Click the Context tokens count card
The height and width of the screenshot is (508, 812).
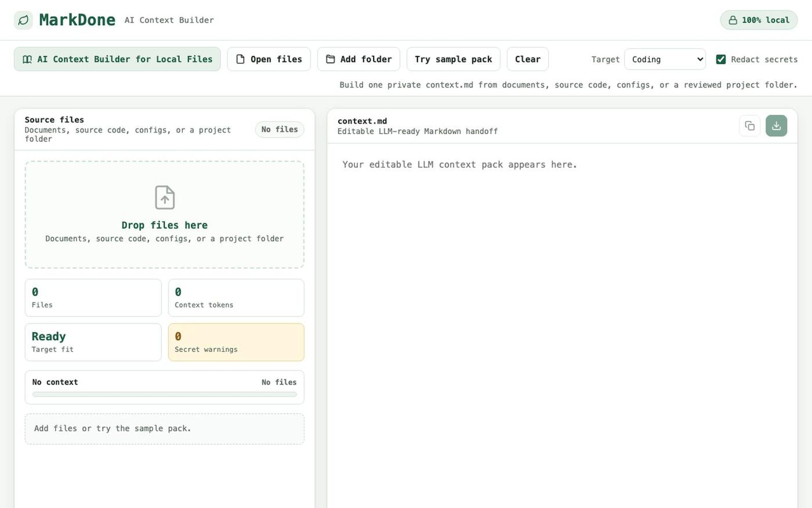(x=236, y=298)
